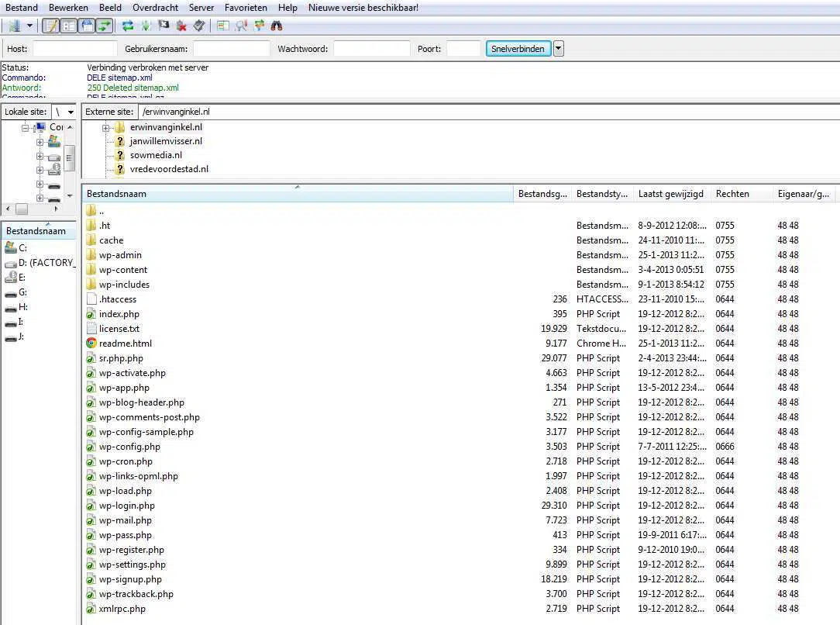Image resolution: width=840 pixels, height=625 pixels.
Task: Open the Site Manager icon
Action: (x=15, y=26)
